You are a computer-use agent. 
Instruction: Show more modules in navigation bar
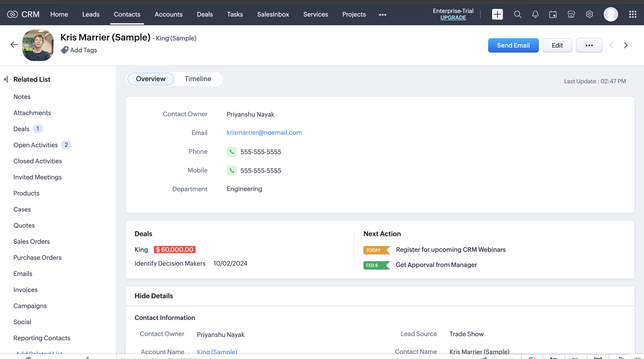(x=383, y=15)
